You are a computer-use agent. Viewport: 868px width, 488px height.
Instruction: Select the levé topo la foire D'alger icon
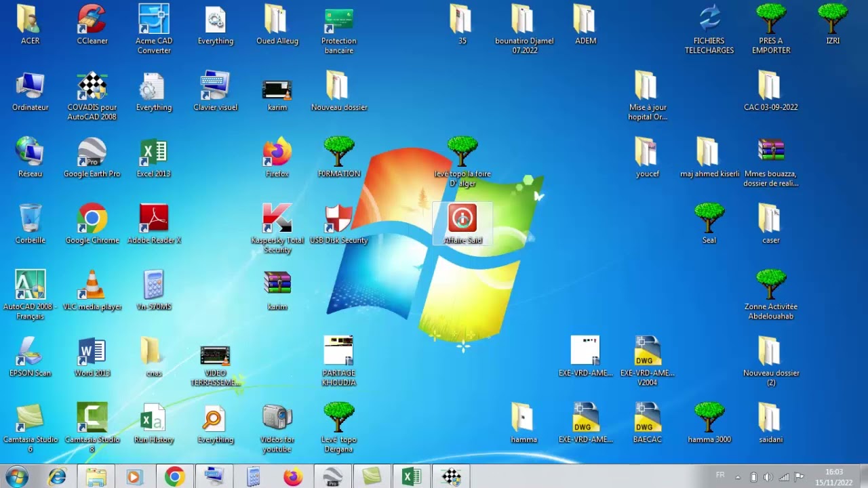coord(462,162)
